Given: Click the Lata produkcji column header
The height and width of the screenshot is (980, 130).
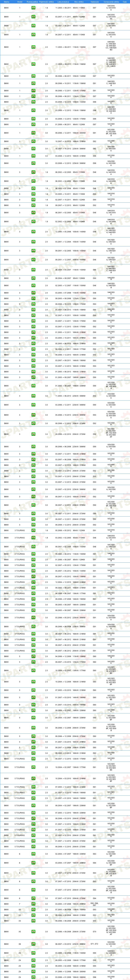Looking at the screenshot, I should pyautogui.click(x=63, y=1).
